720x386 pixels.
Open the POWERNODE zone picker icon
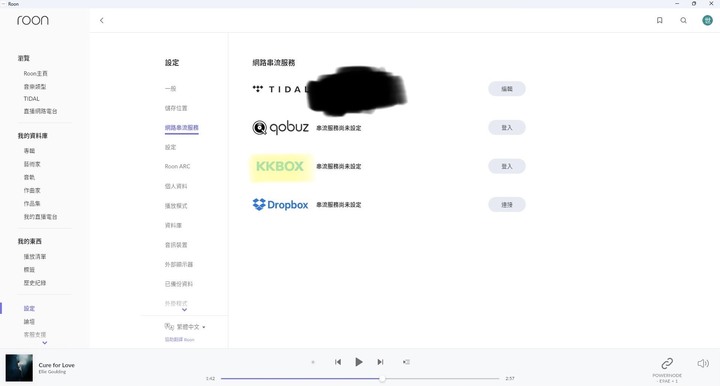[667, 364]
